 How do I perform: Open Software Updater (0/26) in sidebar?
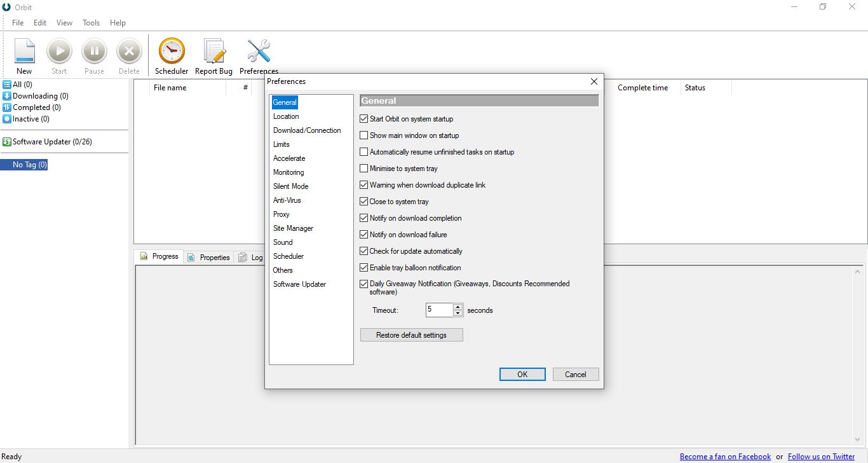pos(47,142)
